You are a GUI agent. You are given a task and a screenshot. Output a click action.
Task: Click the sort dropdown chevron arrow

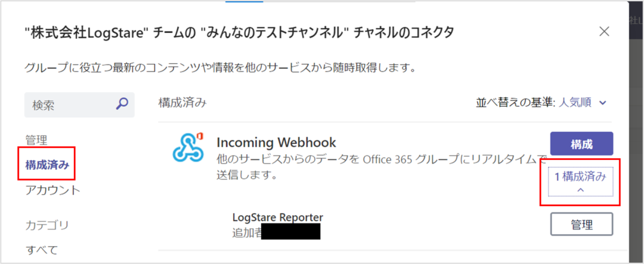[602, 103]
